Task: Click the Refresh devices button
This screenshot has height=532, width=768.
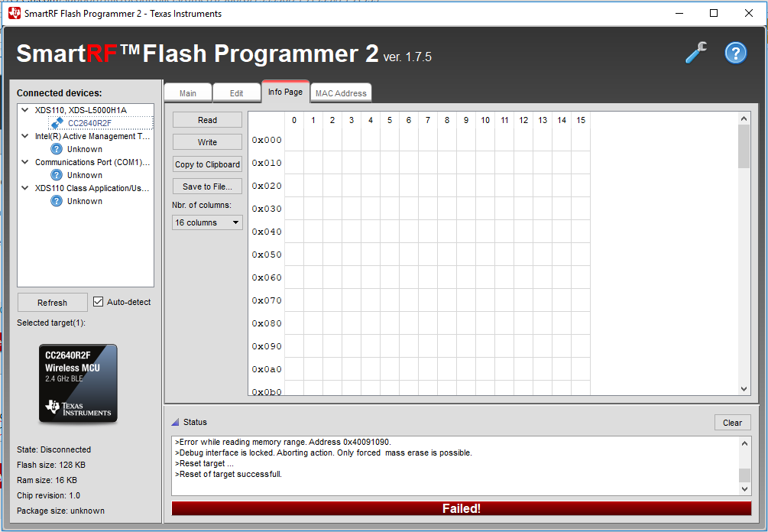Action: pos(53,303)
